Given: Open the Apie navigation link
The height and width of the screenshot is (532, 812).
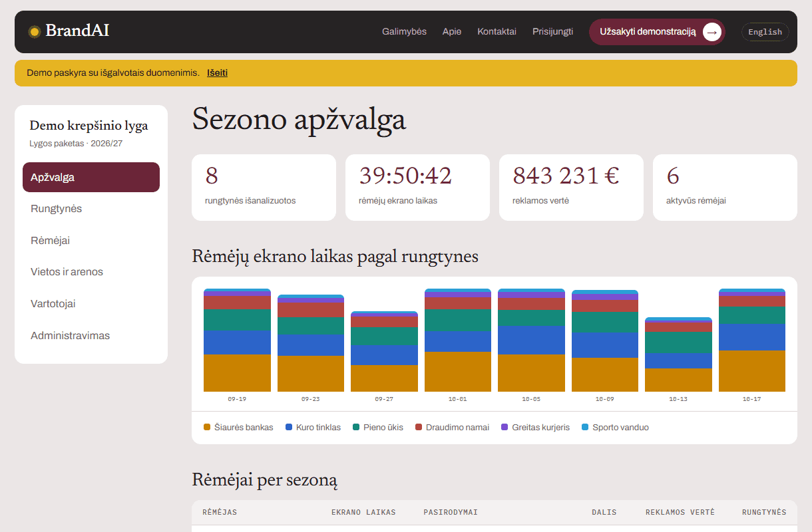Looking at the screenshot, I should pyautogui.click(x=452, y=31).
